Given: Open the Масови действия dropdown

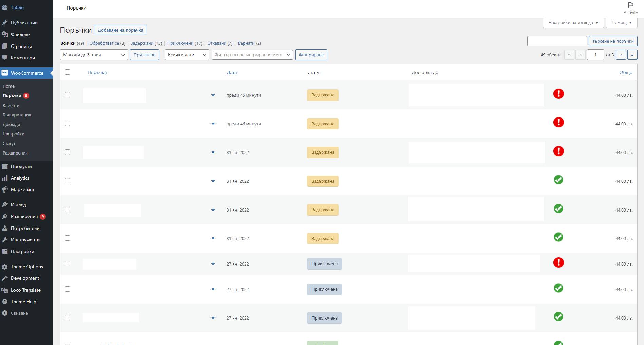Looking at the screenshot, I should point(94,55).
